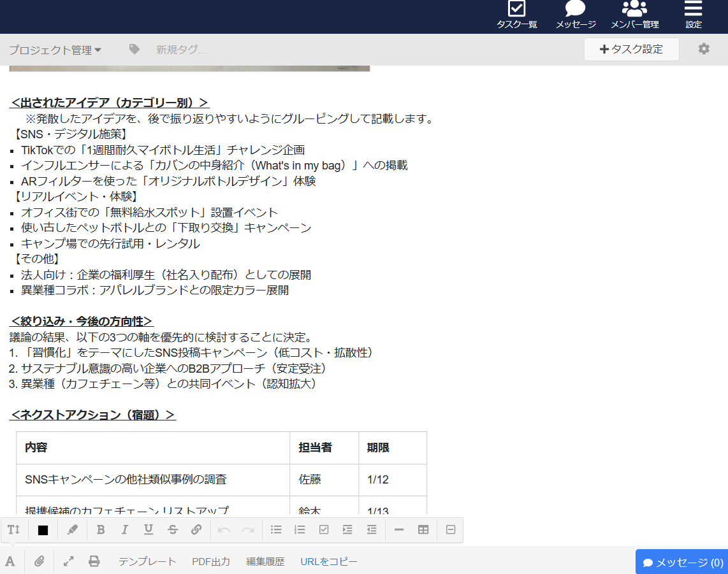Undo the last edit
The height and width of the screenshot is (574, 728).
224,529
